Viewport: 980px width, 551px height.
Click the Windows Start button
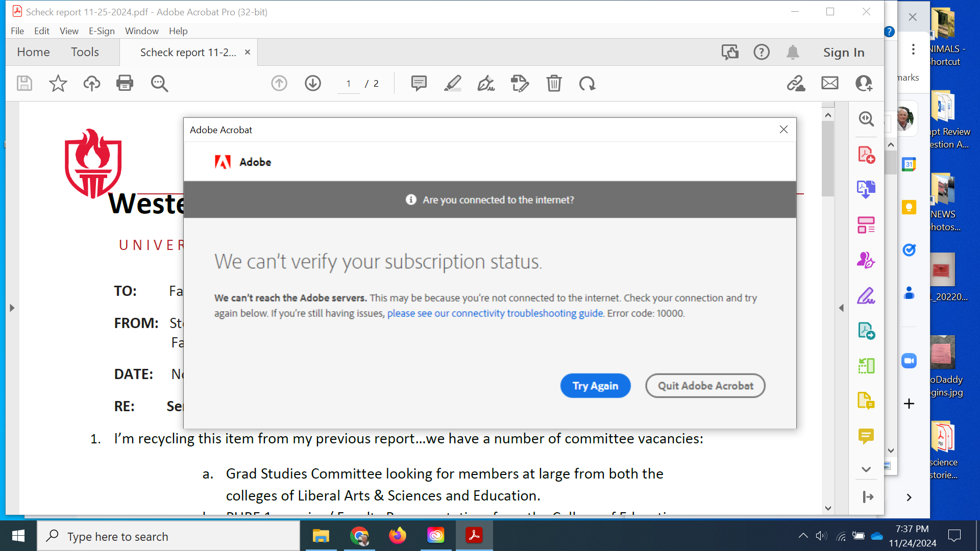18,536
